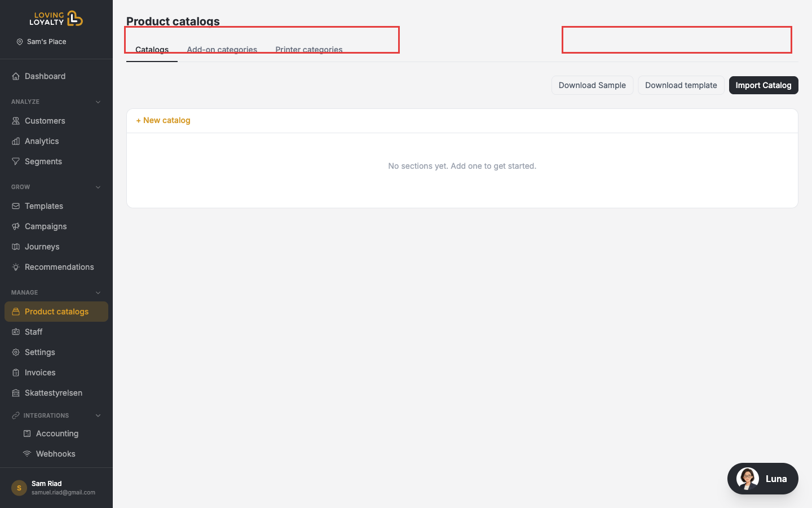This screenshot has height=508, width=812.
Task: Click the "No sections yet" message
Action: point(462,166)
